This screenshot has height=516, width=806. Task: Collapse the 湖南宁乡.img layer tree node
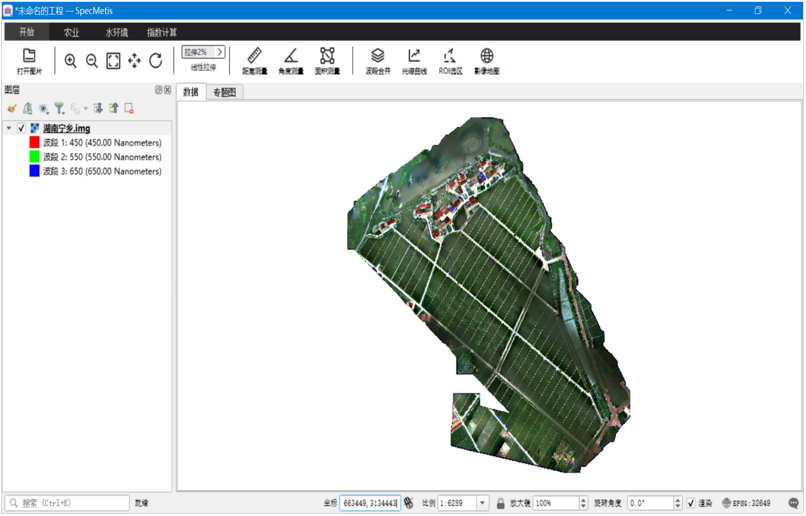9,129
